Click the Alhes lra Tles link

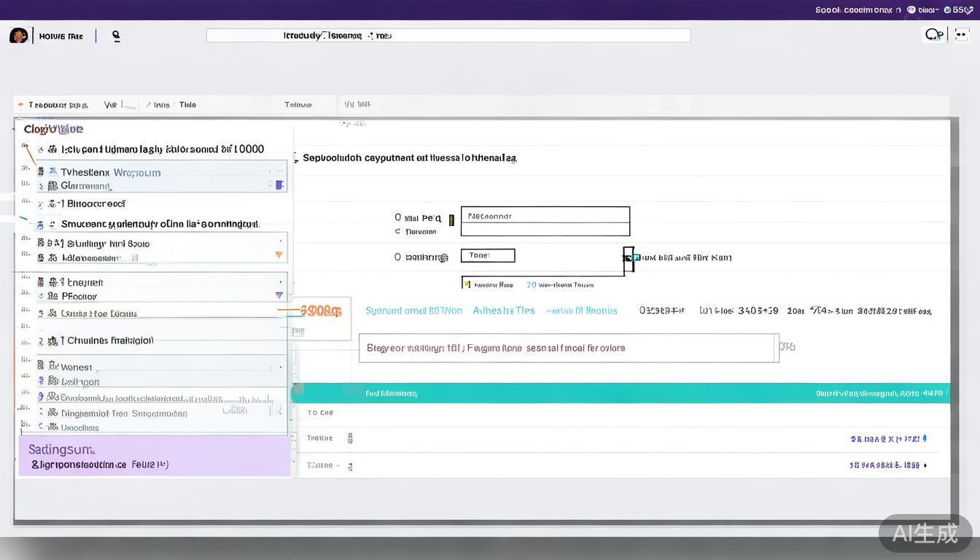click(x=503, y=311)
